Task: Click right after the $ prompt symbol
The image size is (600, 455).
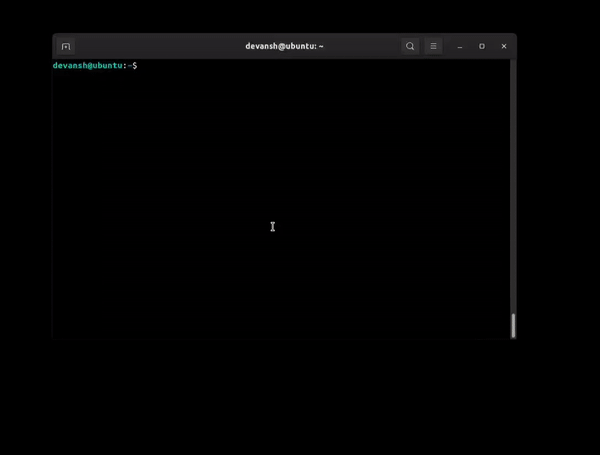Action: click(x=140, y=65)
